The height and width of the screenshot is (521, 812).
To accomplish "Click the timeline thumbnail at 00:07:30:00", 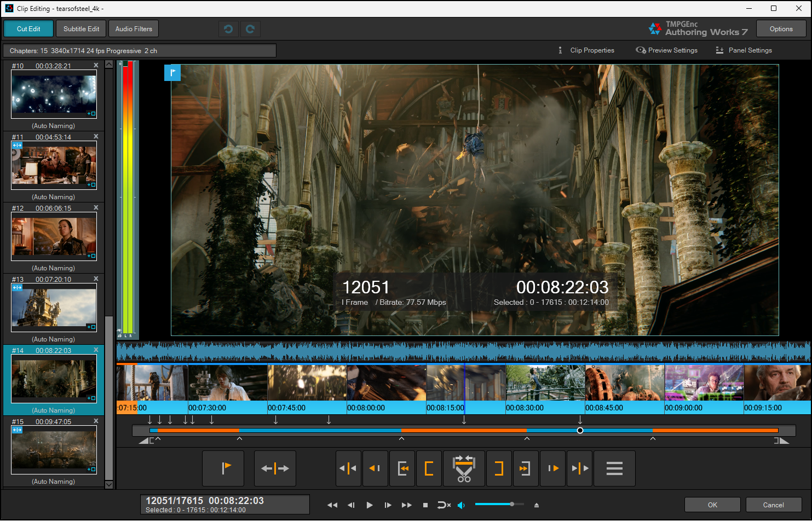I will coord(228,383).
